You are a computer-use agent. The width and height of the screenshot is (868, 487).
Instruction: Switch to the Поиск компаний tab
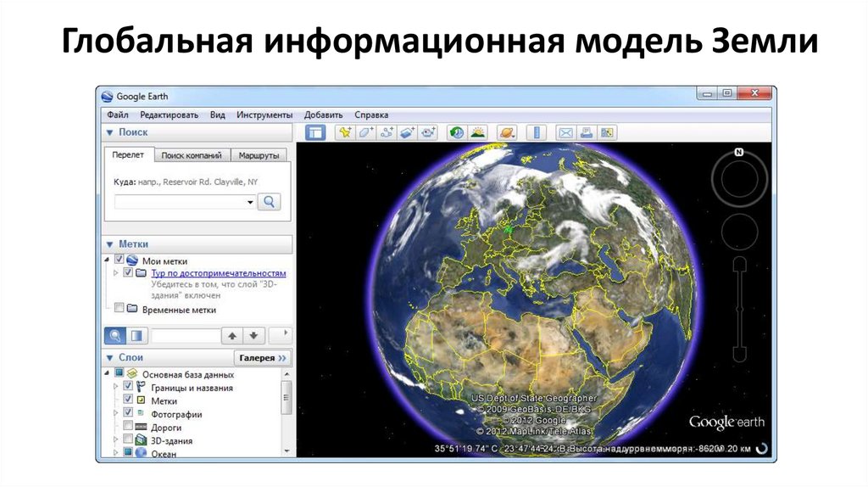192,155
